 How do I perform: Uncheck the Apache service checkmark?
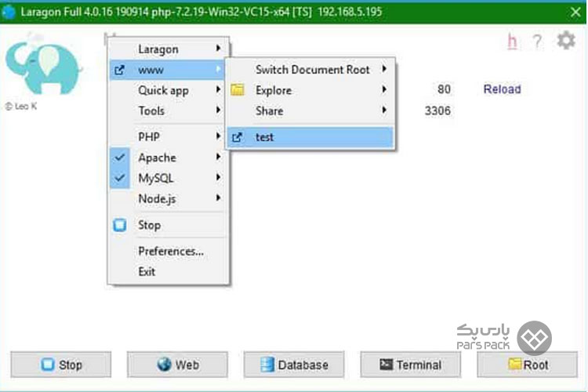(x=120, y=157)
